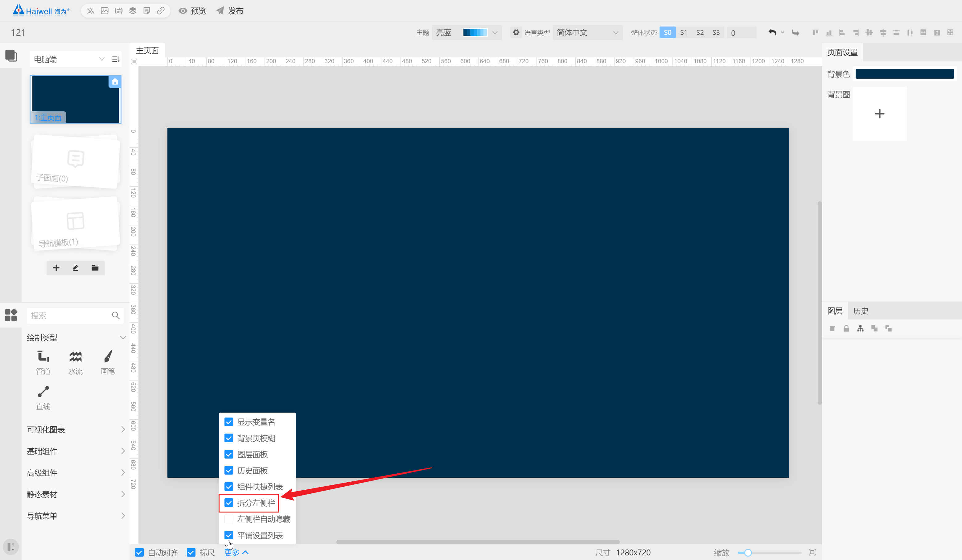Viewport: 962px width, 560px height.
Task: Open the sticky note icon in top toolbar
Action: click(x=146, y=11)
